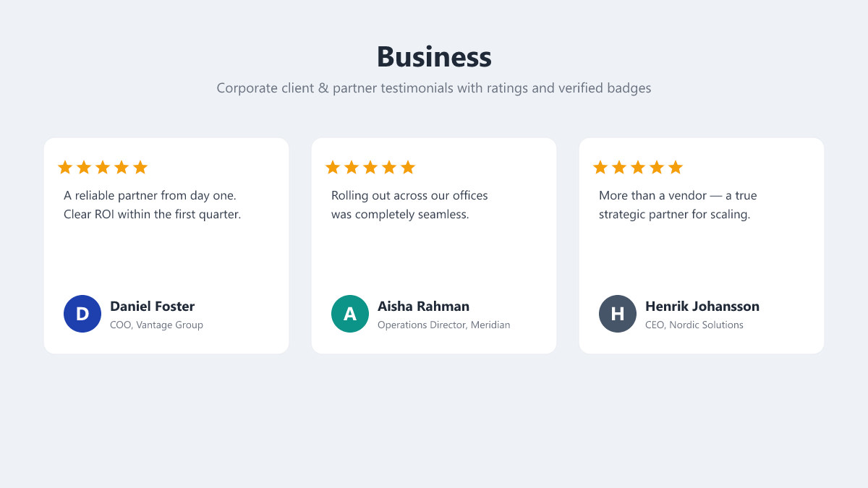Click Daniel Foster's blue D avatar
The width and height of the screenshot is (868, 488).
(x=82, y=314)
